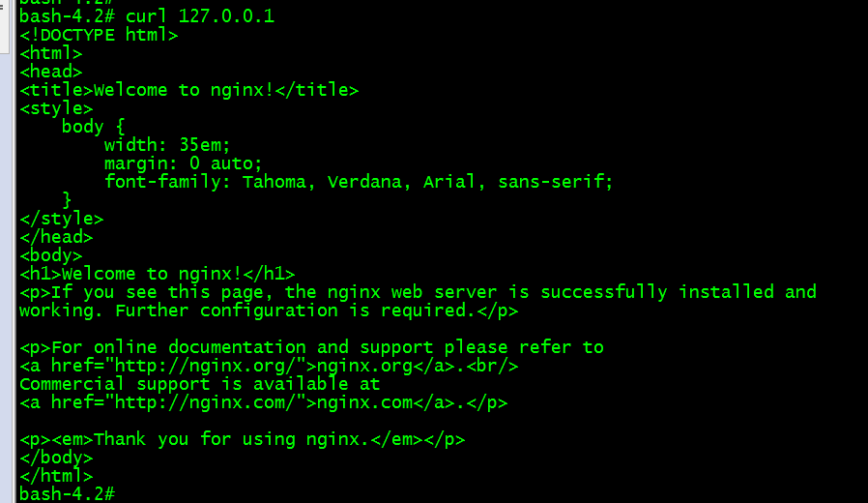The width and height of the screenshot is (868, 503).
Task: Click the 'Commercial support is available at' line
Action: (x=200, y=384)
